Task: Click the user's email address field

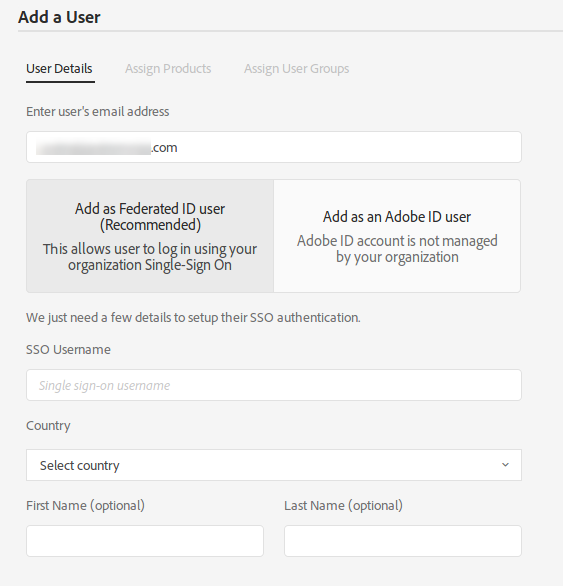Action: [274, 147]
